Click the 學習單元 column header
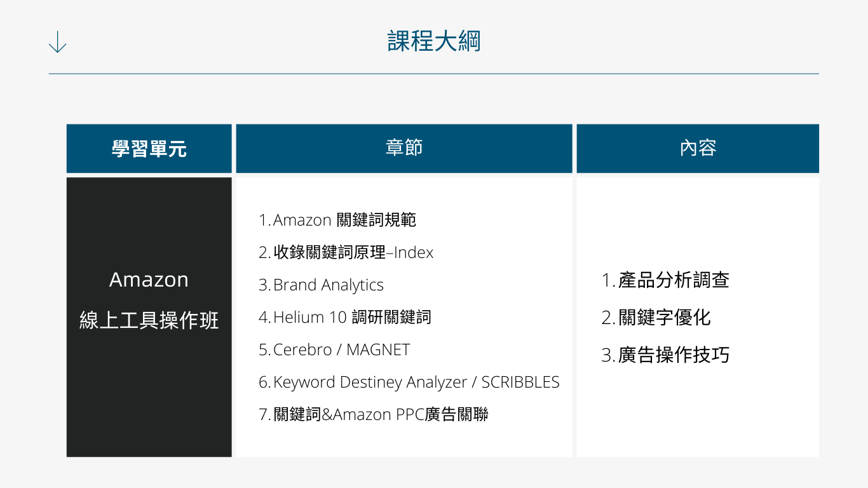The image size is (868, 488). click(x=149, y=149)
